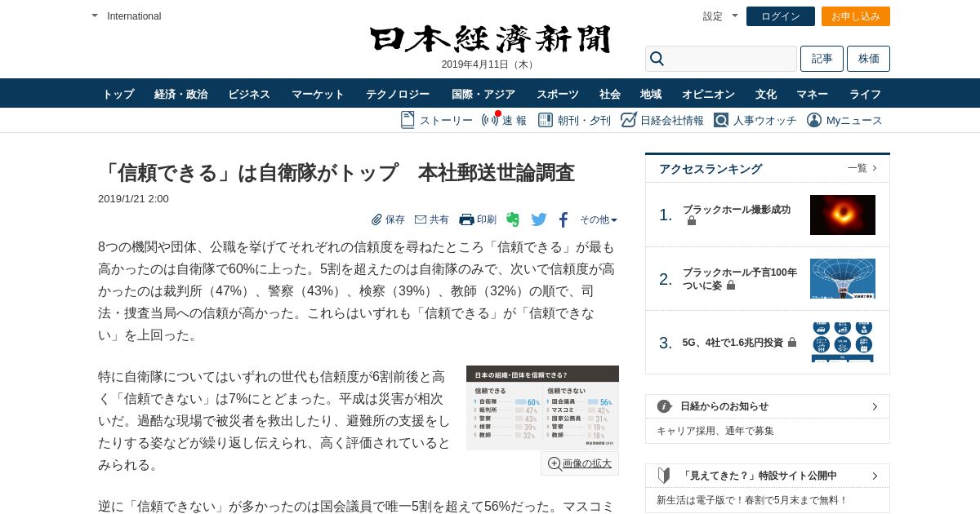
Task: Click lock icon beside ブラックホール撮影成功
Action: tap(692, 221)
